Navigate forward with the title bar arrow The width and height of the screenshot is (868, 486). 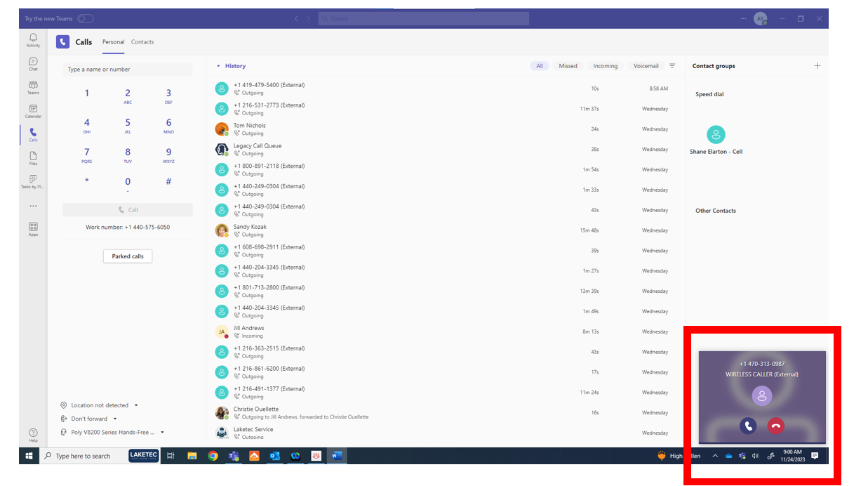(308, 18)
